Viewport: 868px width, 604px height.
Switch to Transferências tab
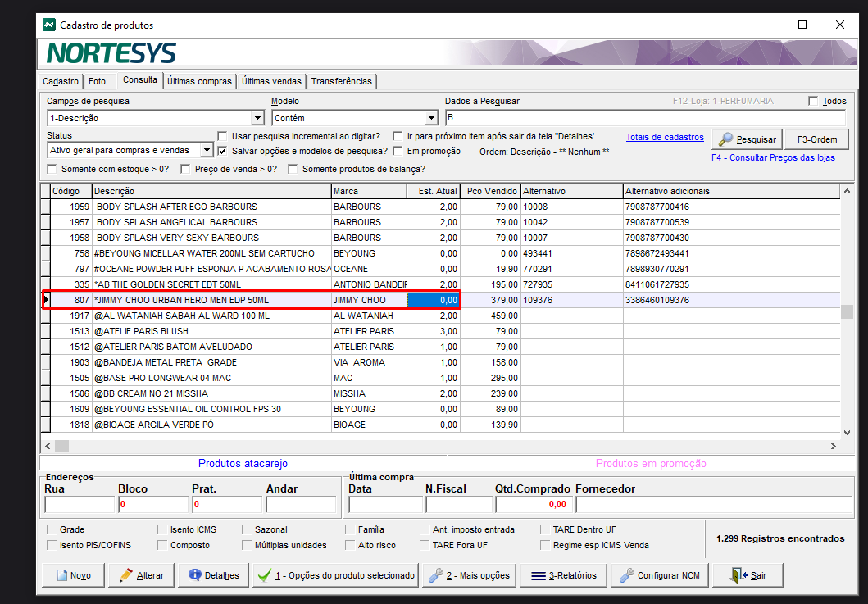342,81
